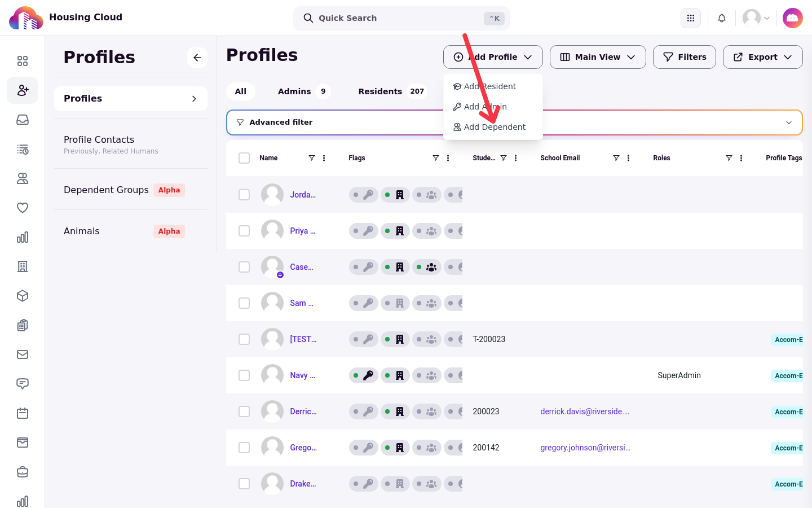This screenshot has width=812, height=508.
Task: Open the favorites heart icon in sidebar
Action: (23, 208)
